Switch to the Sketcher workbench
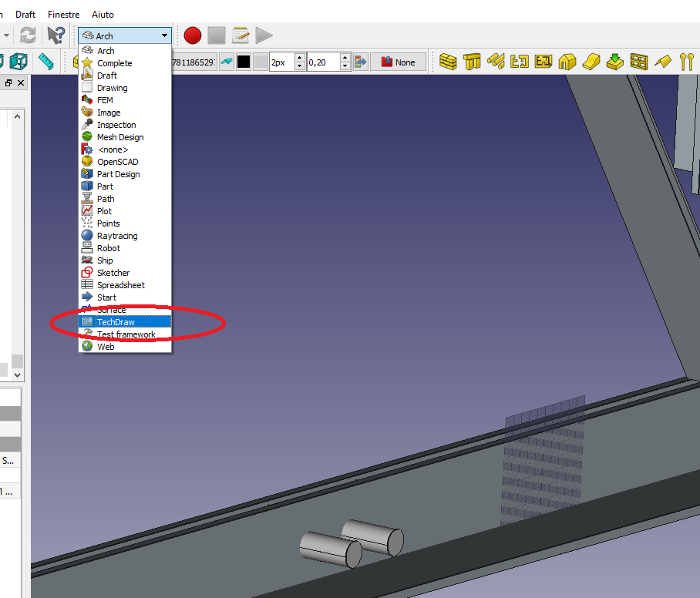The height and width of the screenshot is (598, 700). (125, 273)
